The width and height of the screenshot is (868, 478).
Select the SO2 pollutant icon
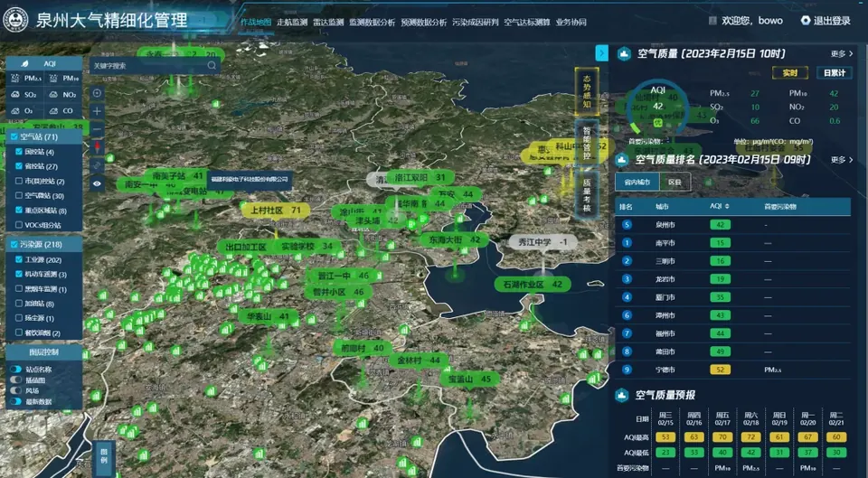pos(15,95)
